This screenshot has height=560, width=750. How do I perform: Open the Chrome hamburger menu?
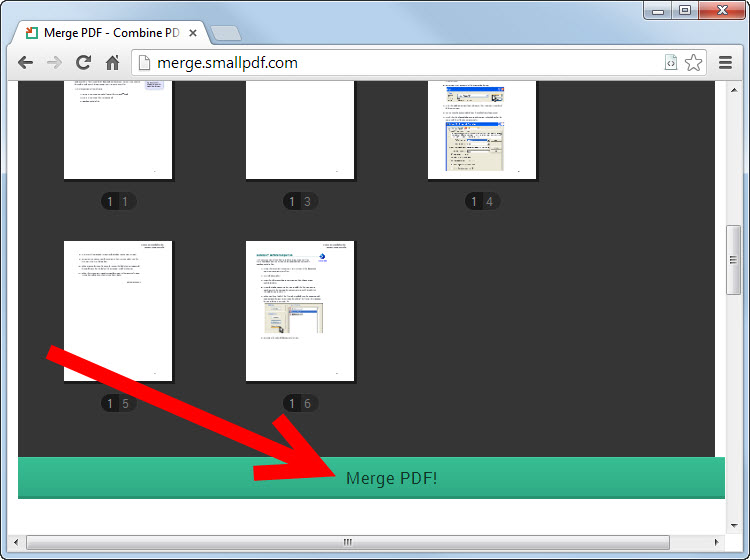coord(726,63)
